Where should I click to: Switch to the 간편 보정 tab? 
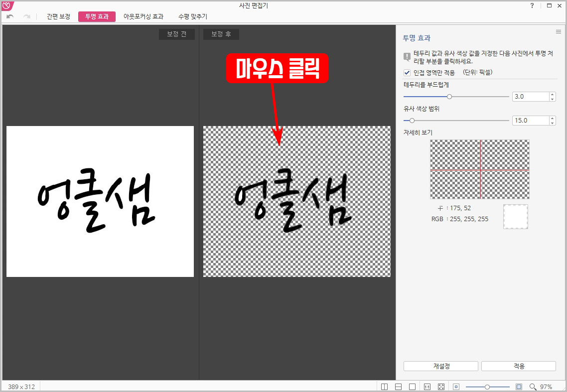pos(59,16)
